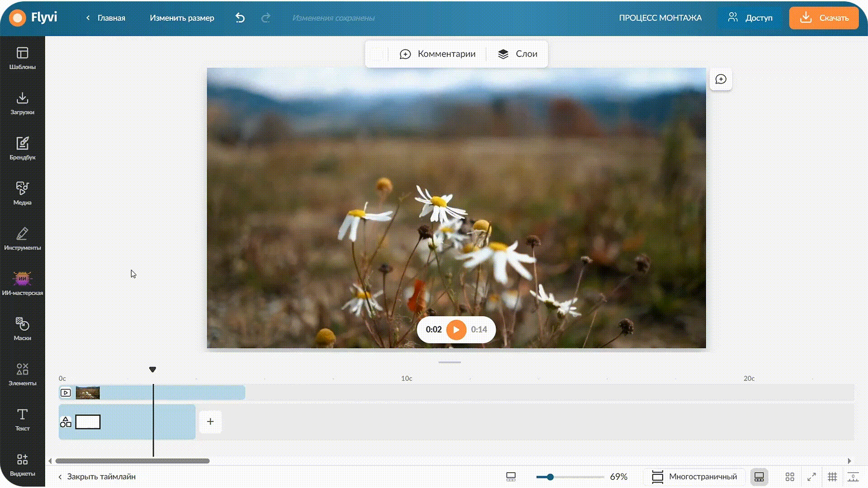Select the white rectangle element clip
The height and width of the screenshot is (488, 868).
(x=88, y=422)
